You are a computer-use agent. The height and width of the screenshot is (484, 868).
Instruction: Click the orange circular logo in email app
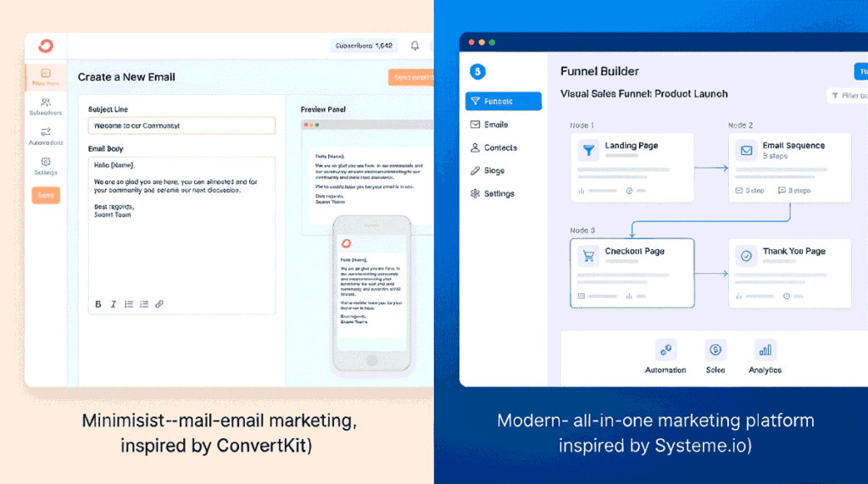tap(46, 46)
